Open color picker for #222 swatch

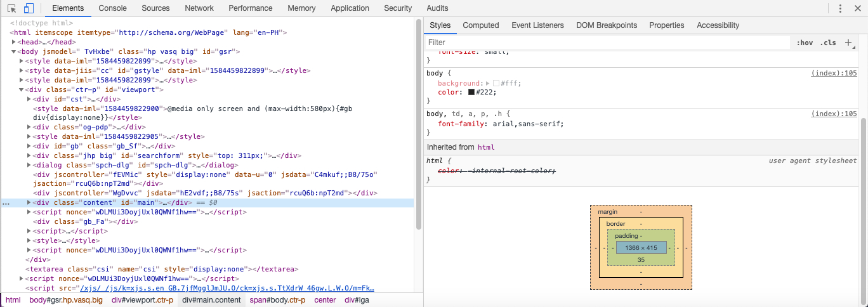(471, 92)
